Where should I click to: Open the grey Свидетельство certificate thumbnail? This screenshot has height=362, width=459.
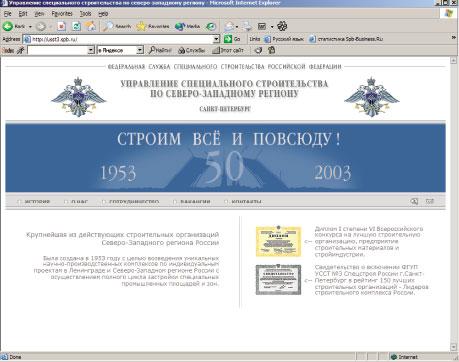[278, 280]
